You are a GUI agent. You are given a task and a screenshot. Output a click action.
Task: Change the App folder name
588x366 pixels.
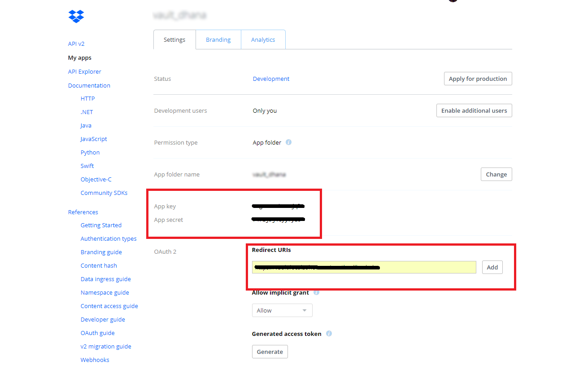[x=496, y=174]
